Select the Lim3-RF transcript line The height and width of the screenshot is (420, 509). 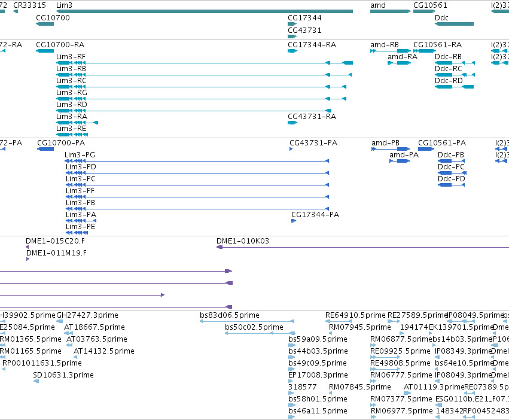click(205, 63)
